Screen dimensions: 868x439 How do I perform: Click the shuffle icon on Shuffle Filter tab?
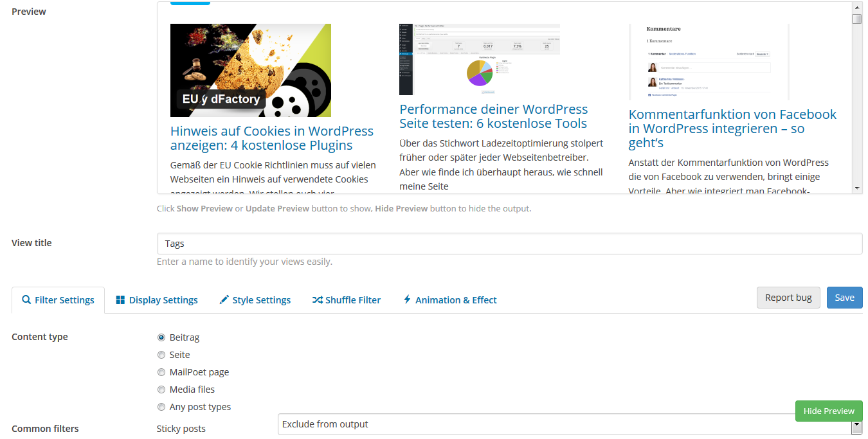[x=317, y=300]
